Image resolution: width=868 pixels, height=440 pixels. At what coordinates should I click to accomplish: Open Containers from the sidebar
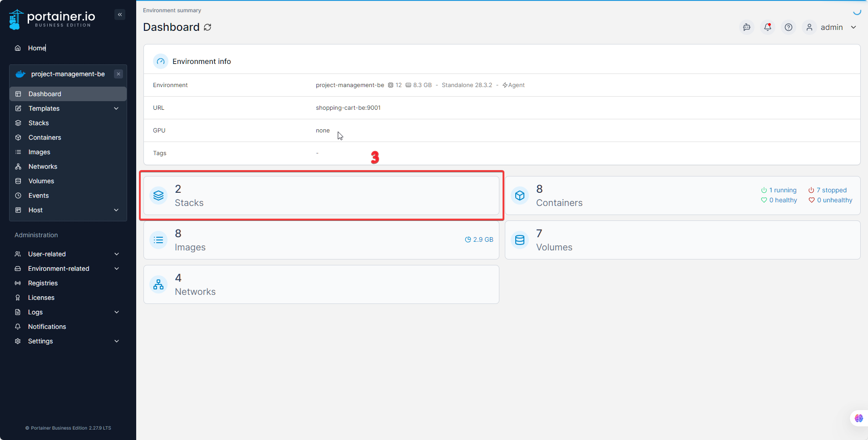coord(68,137)
